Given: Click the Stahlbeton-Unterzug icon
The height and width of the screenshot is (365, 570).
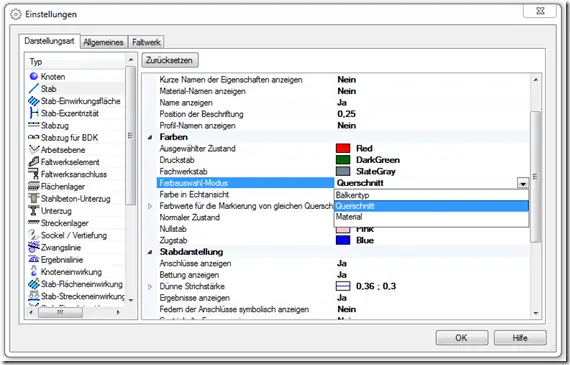Looking at the screenshot, I should pyautogui.click(x=34, y=198).
